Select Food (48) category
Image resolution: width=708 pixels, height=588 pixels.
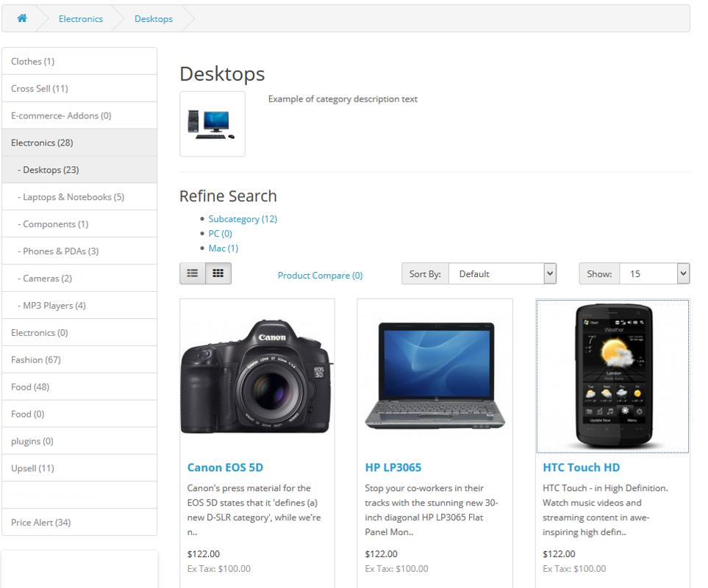[x=79, y=387]
